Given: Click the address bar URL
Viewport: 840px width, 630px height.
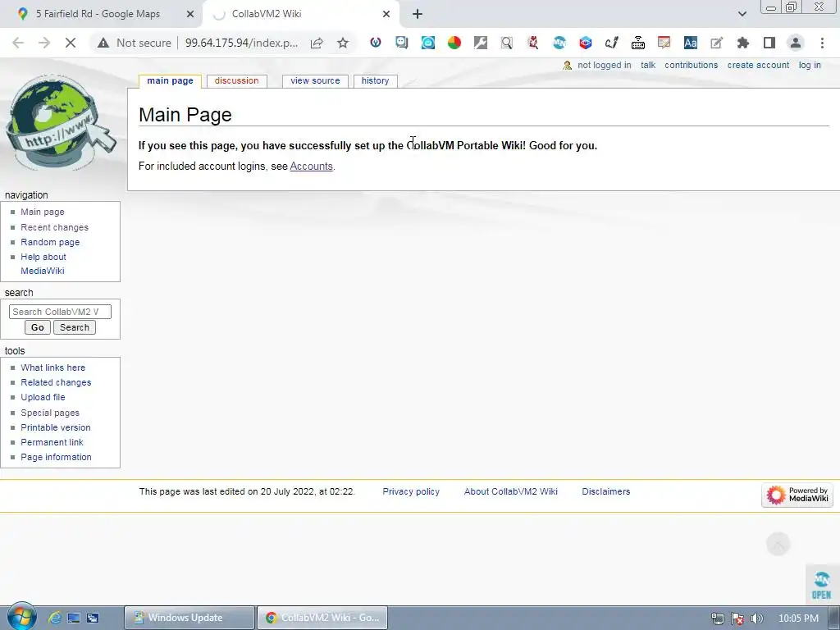Looking at the screenshot, I should point(241,43).
